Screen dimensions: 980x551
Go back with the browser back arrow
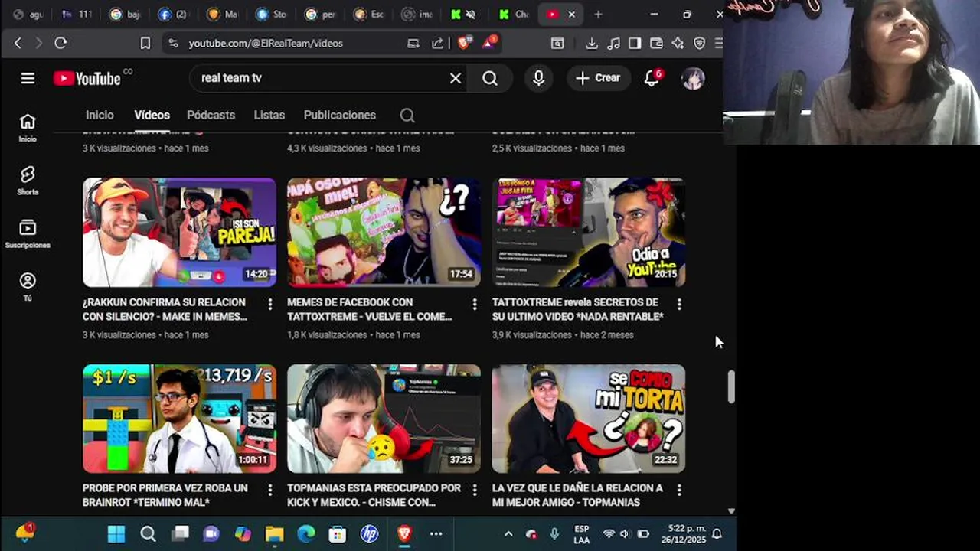[18, 44]
